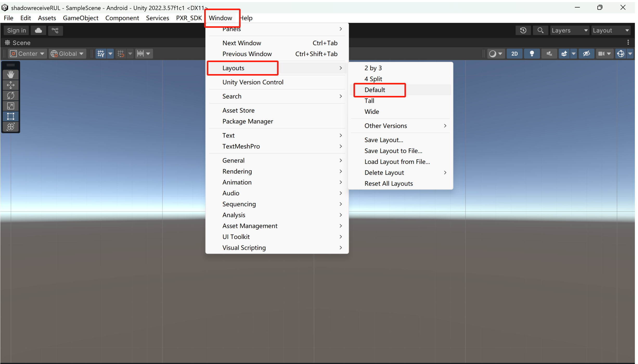Open Scene tab three-dot options menu

click(x=628, y=42)
